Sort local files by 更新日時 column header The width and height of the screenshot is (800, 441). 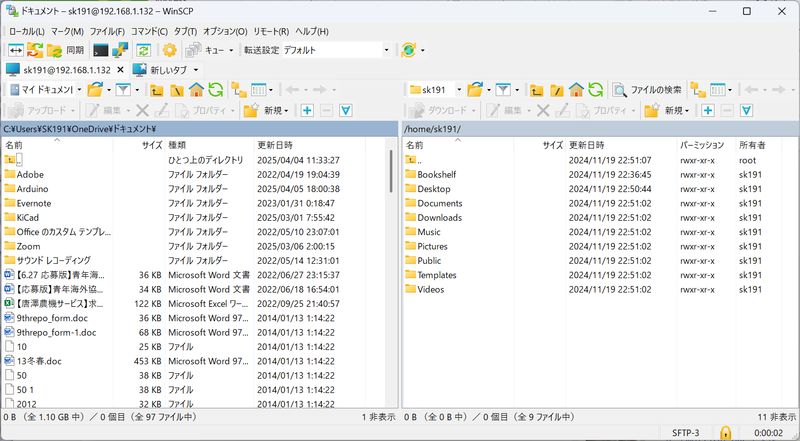310,145
